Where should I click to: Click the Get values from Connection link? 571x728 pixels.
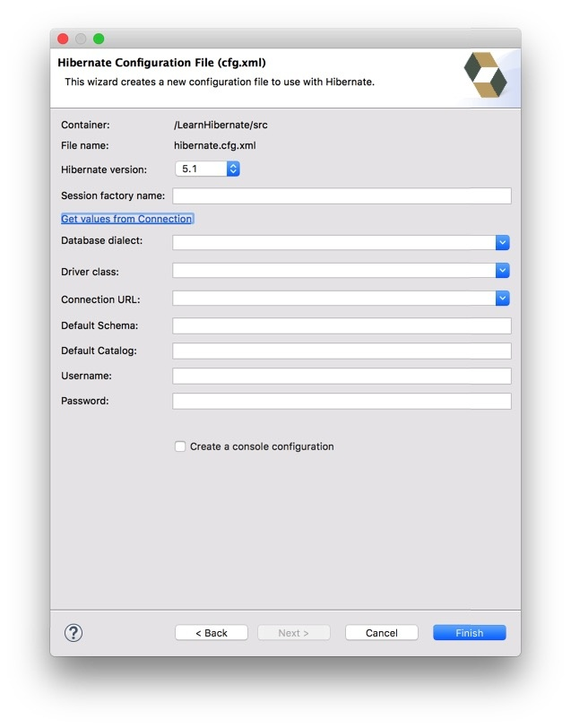(126, 219)
